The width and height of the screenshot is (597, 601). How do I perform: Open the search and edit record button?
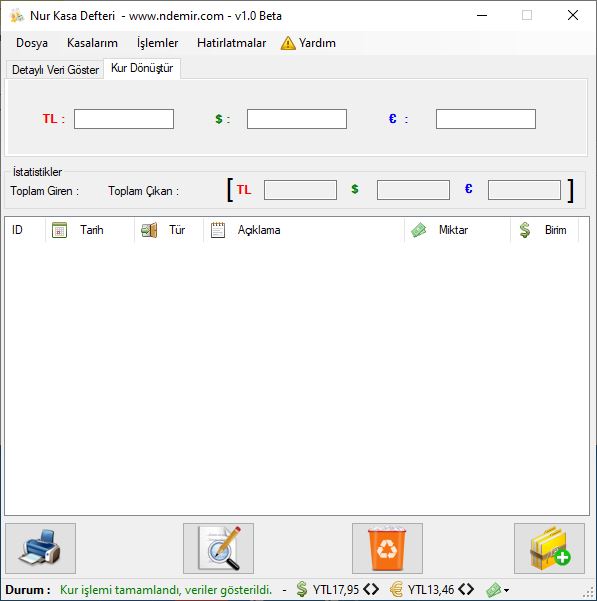pyautogui.click(x=218, y=548)
